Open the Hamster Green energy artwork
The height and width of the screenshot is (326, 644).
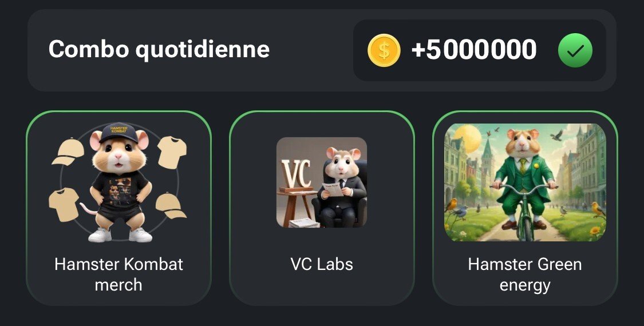(525, 182)
